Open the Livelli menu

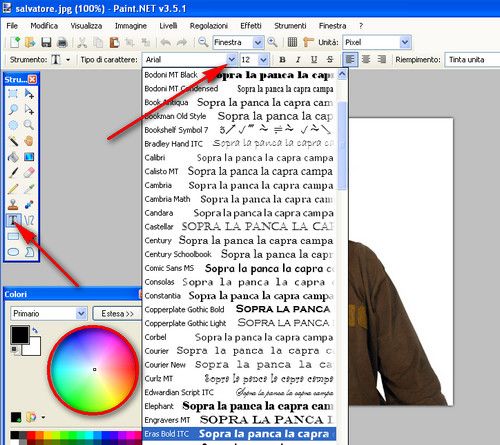click(168, 26)
